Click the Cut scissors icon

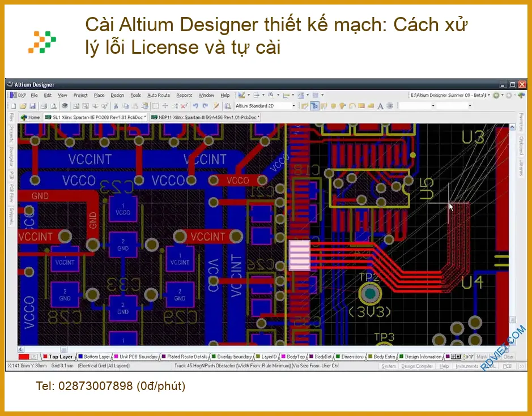coord(116,106)
